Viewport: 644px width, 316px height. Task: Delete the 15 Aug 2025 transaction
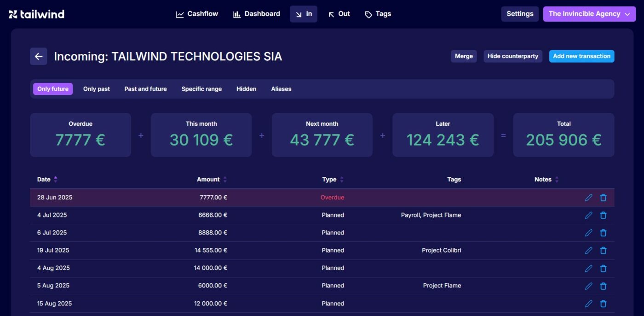[603, 304]
